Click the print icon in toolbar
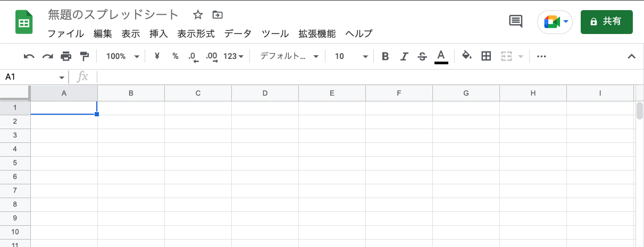This screenshot has height=247, width=644. point(66,56)
